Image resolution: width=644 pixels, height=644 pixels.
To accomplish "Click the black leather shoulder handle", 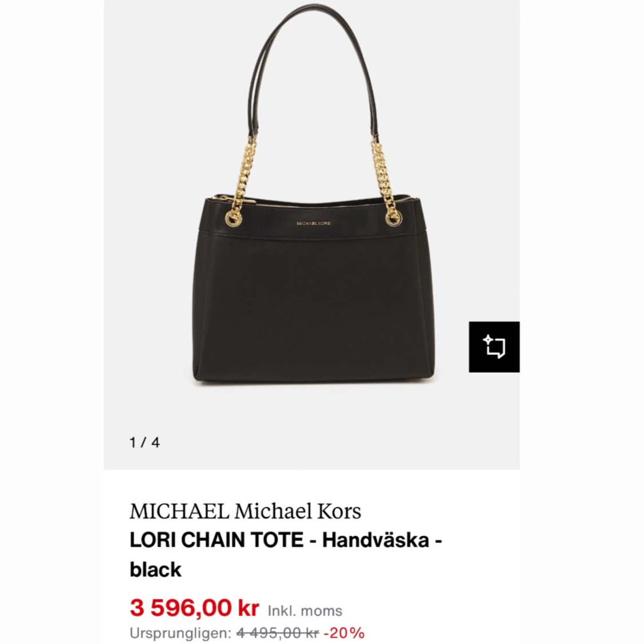I will 313,70.
